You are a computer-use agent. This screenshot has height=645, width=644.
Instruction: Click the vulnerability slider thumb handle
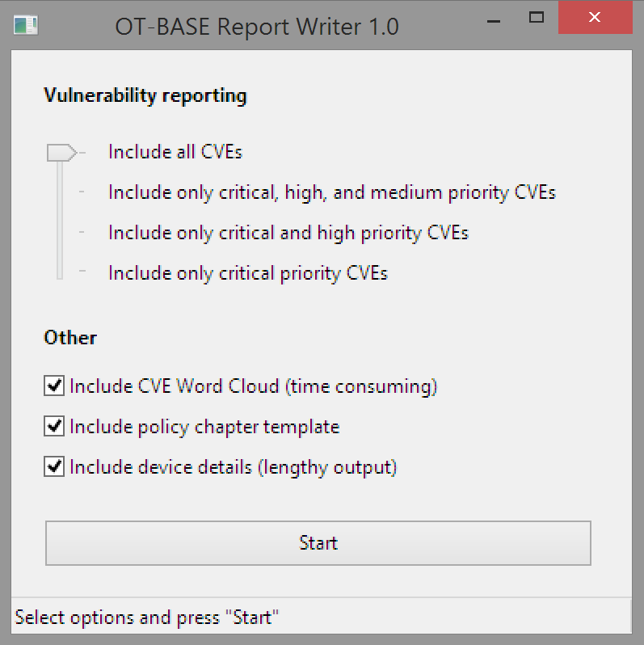click(61, 153)
